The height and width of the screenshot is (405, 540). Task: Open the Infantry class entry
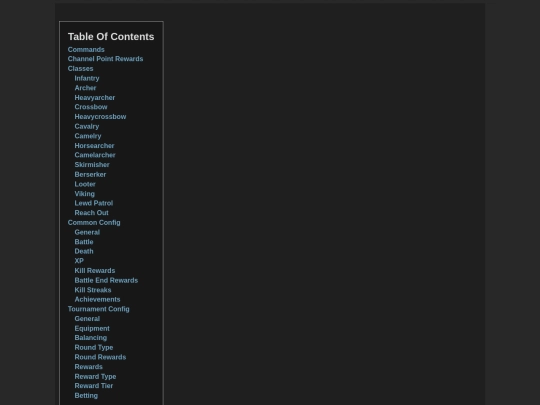pyautogui.click(x=87, y=79)
